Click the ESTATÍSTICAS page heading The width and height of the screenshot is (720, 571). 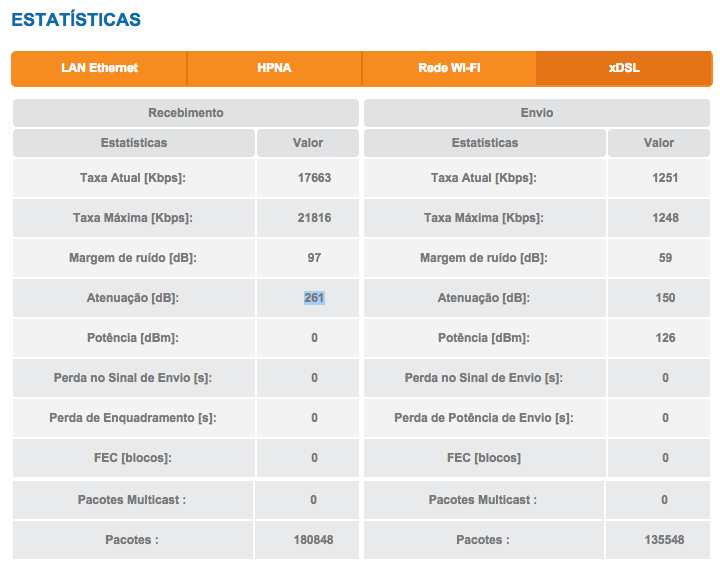76,19
